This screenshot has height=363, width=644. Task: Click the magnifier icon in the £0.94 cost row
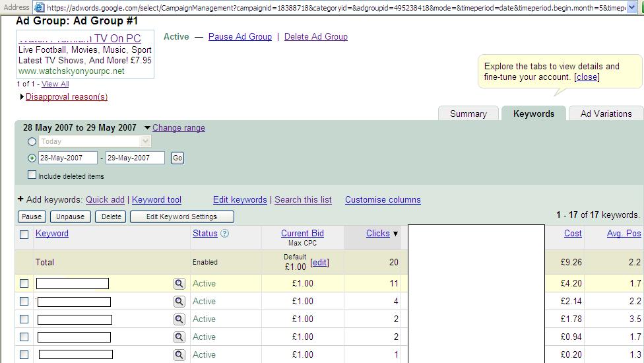pyautogui.click(x=179, y=337)
